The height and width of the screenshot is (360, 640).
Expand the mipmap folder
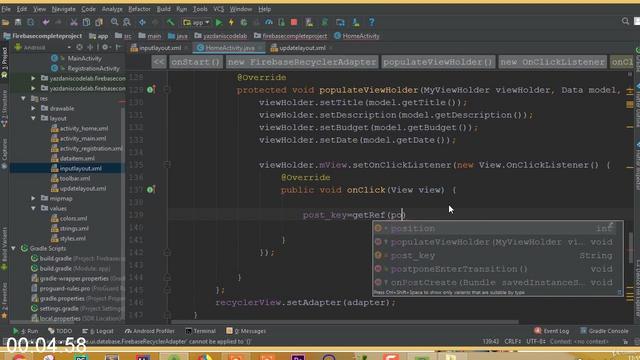(33, 198)
